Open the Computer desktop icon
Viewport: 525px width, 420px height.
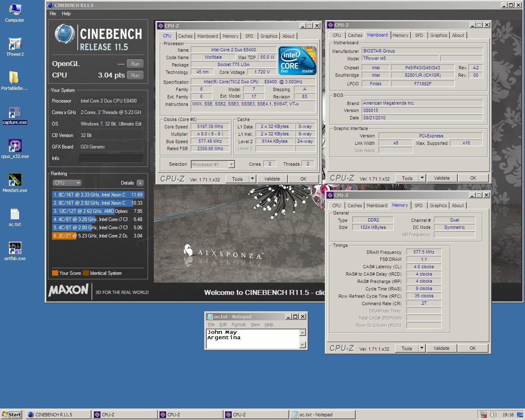[15, 13]
